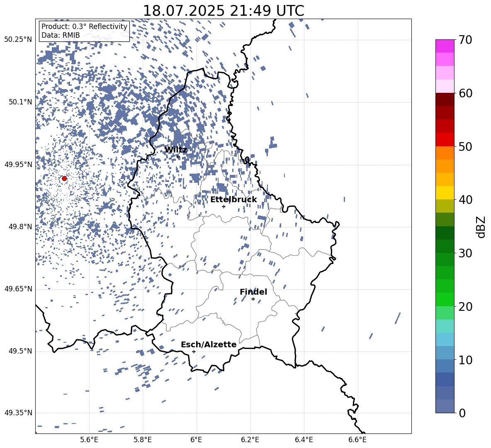
Task: Click the 'Product: 0.3° Reflectivity' text
Action: (84, 26)
